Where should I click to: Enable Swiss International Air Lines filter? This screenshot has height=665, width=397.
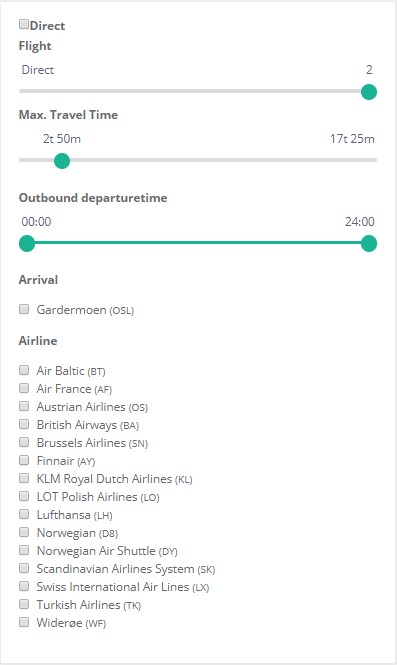coord(24,586)
